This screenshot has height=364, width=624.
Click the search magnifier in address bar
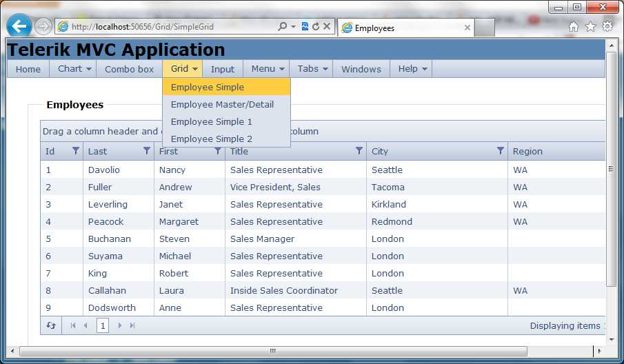pos(282,27)
